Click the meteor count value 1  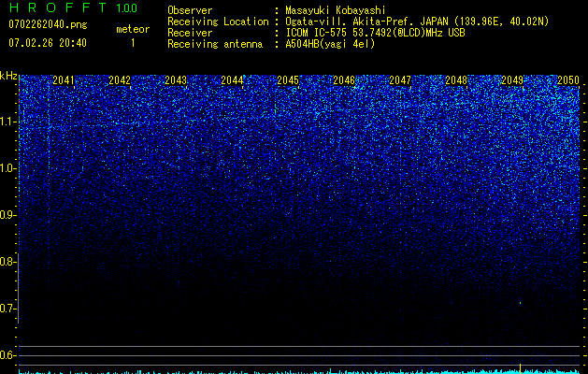point(133,43)
